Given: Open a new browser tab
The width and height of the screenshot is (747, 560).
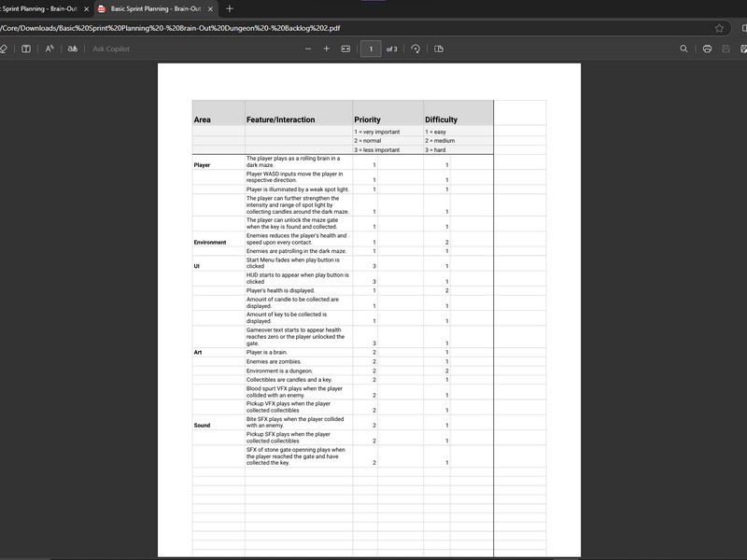Looking at the screenshot, I should tap(230, 8).
